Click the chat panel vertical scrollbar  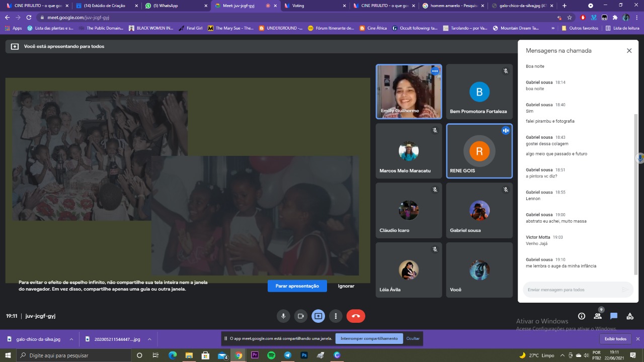(x=635, y=191)
